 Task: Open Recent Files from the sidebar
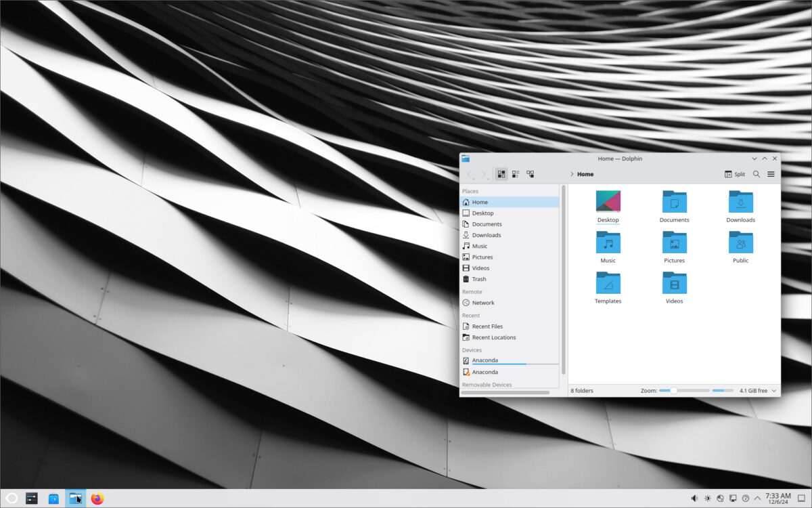(x=486, y=326)
